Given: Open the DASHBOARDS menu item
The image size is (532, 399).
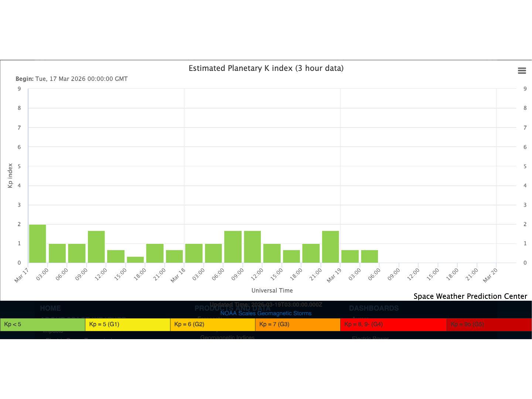Looking at the screenshot, I should point(374,308).
